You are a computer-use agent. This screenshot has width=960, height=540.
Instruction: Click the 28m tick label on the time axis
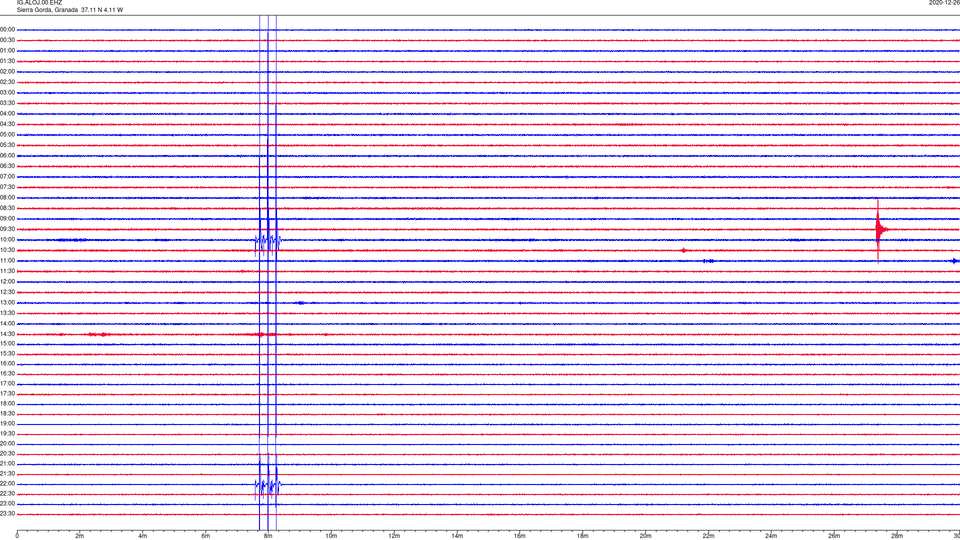(897, 536)
